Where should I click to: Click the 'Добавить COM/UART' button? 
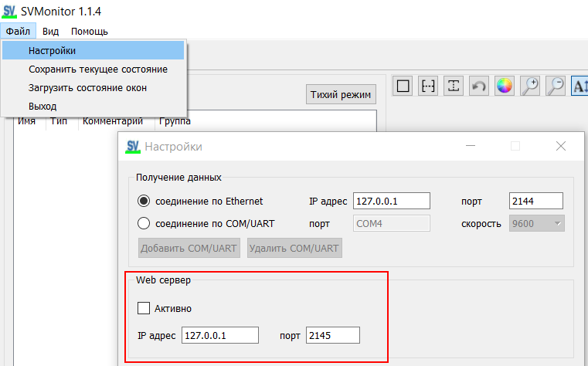pyautogui.click(x=189, y=248)
